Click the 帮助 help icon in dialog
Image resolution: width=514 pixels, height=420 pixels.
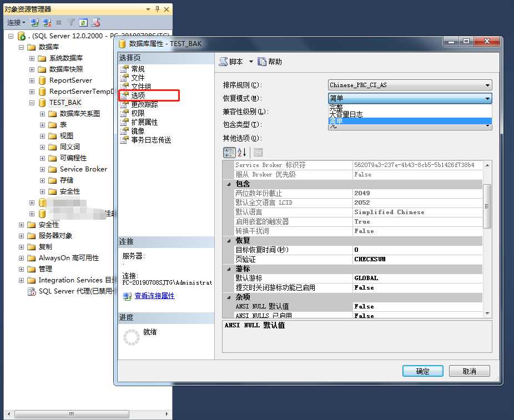coord(262,62)
